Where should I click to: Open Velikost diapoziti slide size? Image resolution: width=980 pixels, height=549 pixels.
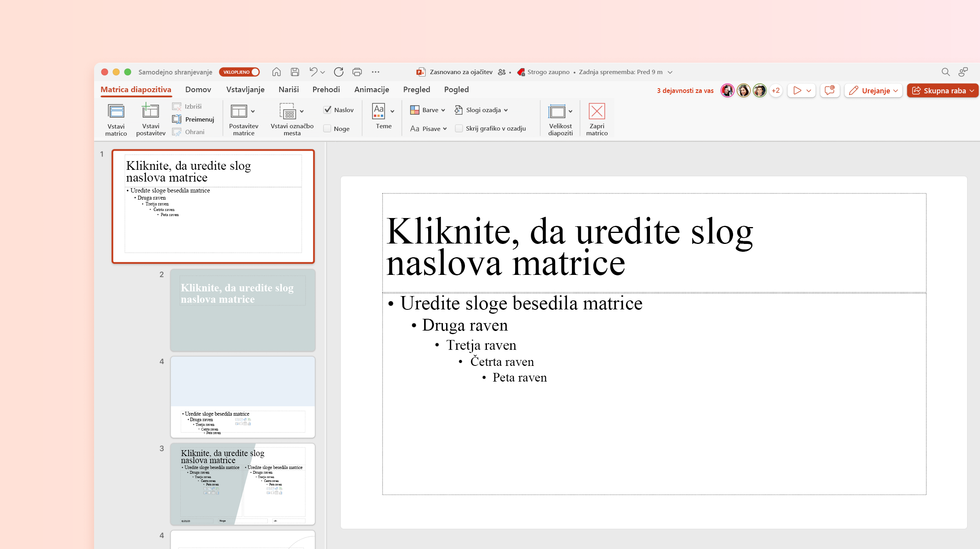(x=560, y=120)
